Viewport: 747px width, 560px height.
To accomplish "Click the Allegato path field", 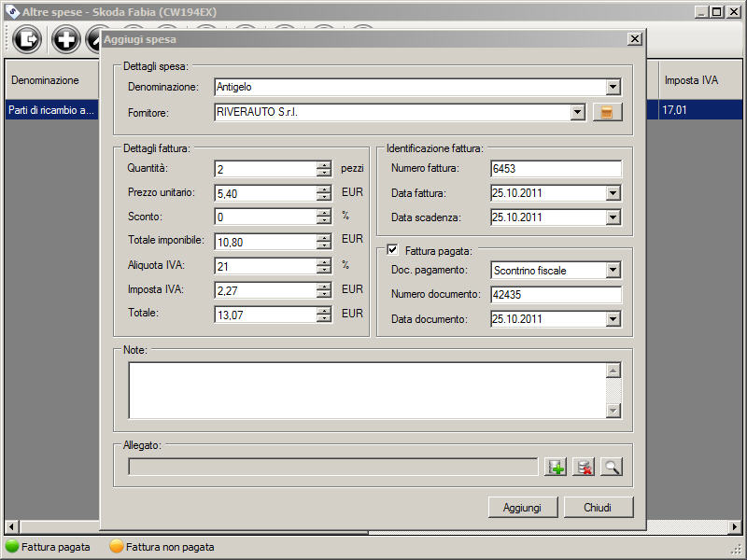I will click(333, 467).
